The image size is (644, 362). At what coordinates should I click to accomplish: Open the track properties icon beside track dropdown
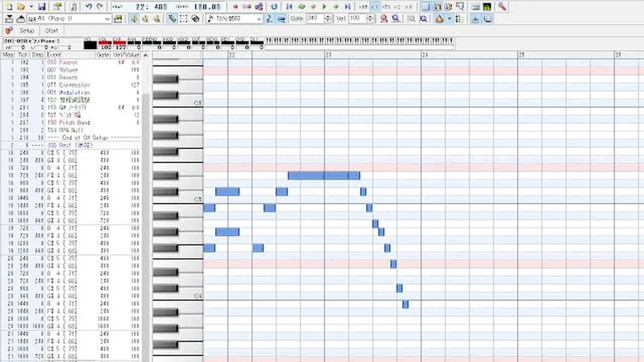tap(118, 19)
